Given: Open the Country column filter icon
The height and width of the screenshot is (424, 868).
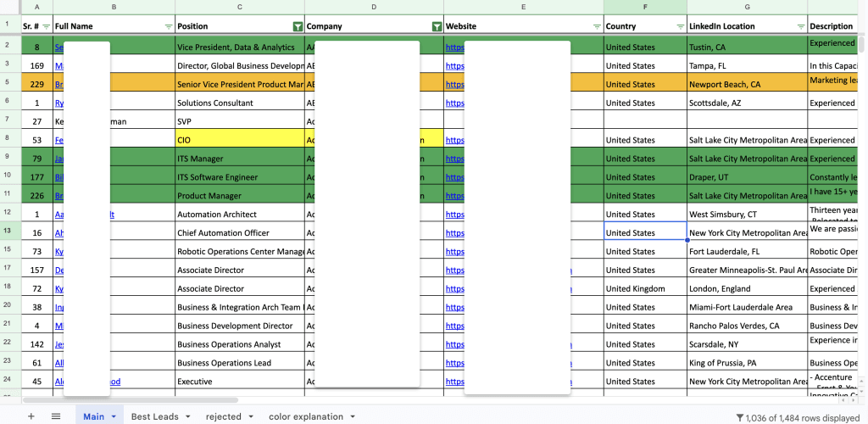Looking at the screenshot, I should 680,26.
